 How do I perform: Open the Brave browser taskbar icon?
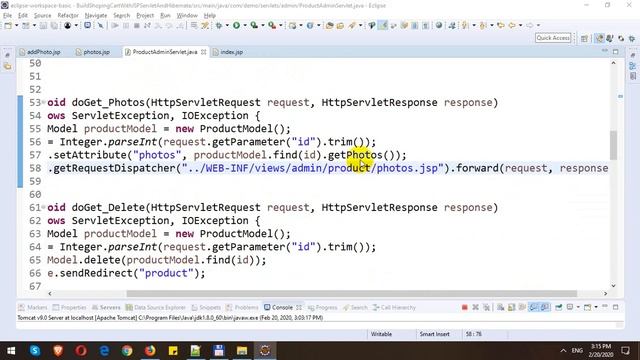pyautogui.click(x=58, y=350)
